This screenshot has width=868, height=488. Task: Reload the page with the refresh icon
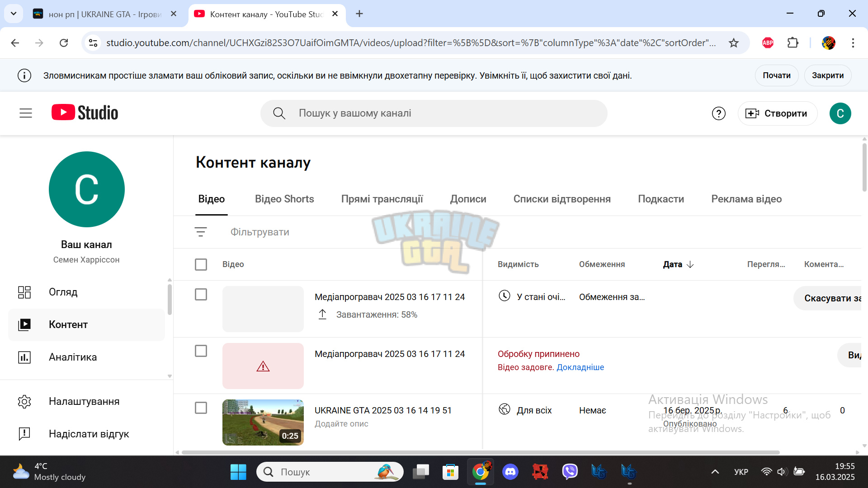coord(64,43)
